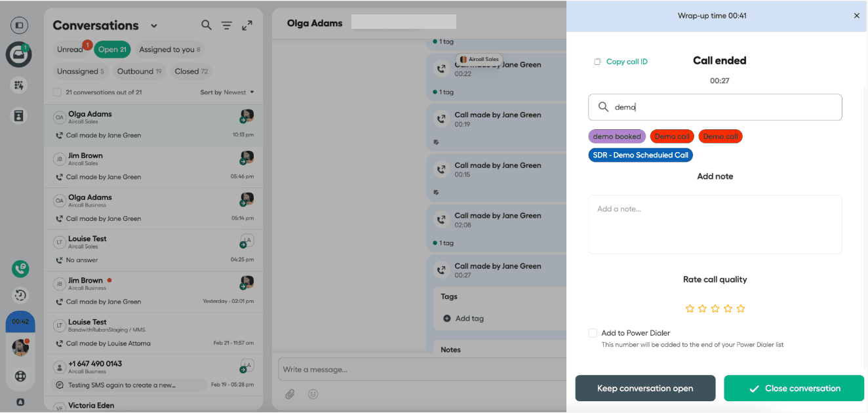Switch to the Unread conversations tab
The height and width of the screenshot is (413, 868).
coord(70,49)
